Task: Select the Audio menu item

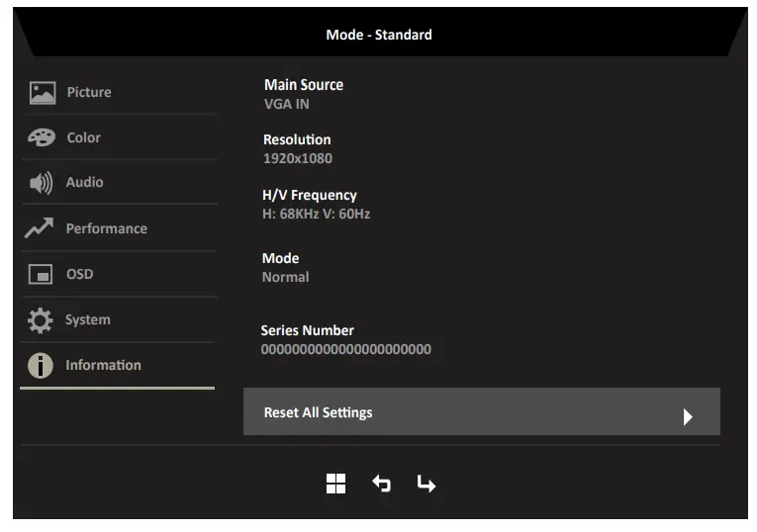Action: (x=85, y=183)
